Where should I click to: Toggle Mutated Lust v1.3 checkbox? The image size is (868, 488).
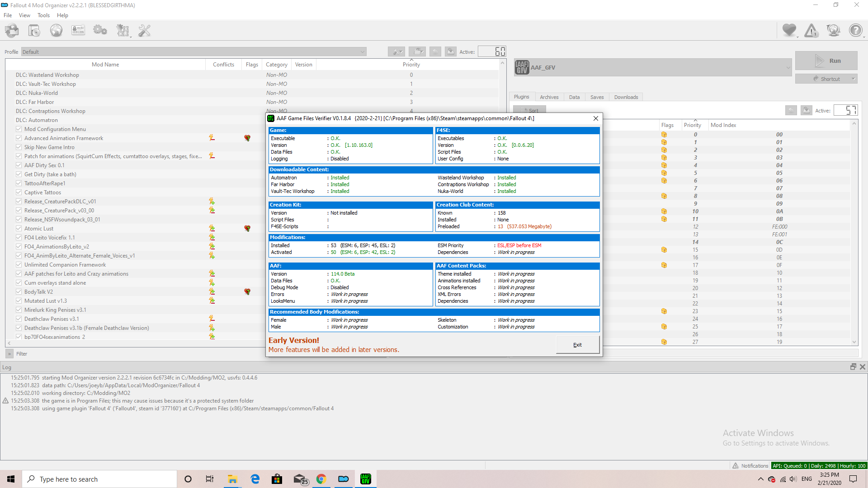19,300
